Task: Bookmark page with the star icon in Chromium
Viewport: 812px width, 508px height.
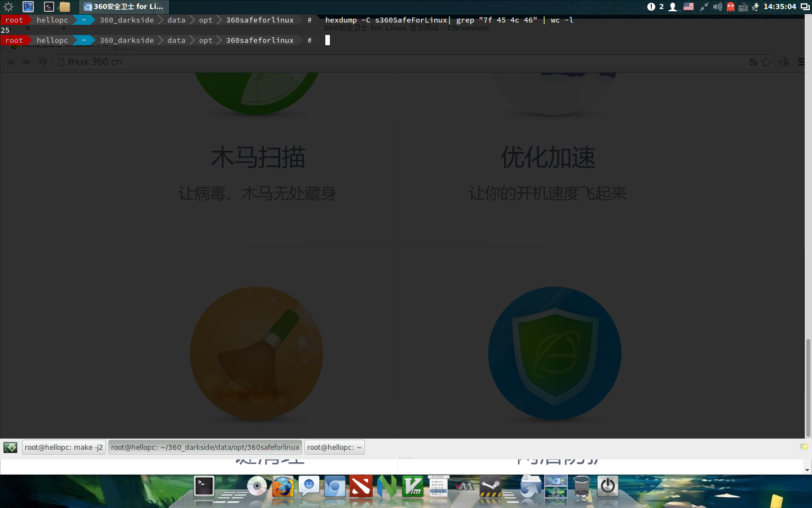Action: 766,62
